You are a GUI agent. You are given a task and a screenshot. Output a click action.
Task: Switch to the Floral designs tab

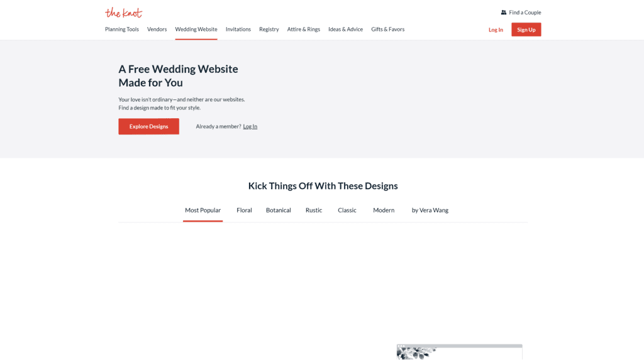(245, 210)
